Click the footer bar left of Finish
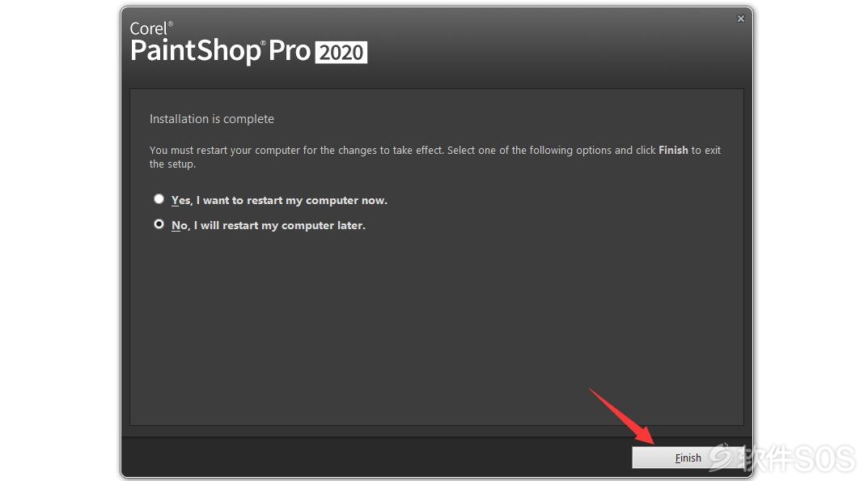868x481 pixels. tap(376, 458)
